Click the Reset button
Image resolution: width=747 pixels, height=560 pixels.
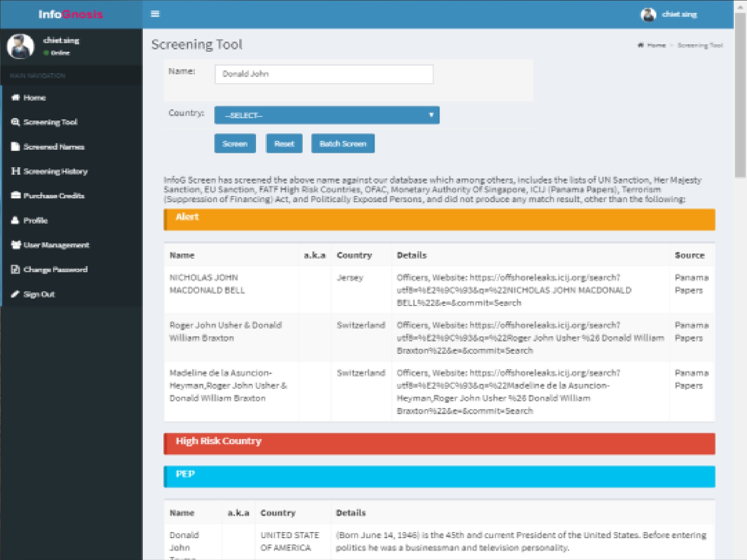tap(284, 143)
